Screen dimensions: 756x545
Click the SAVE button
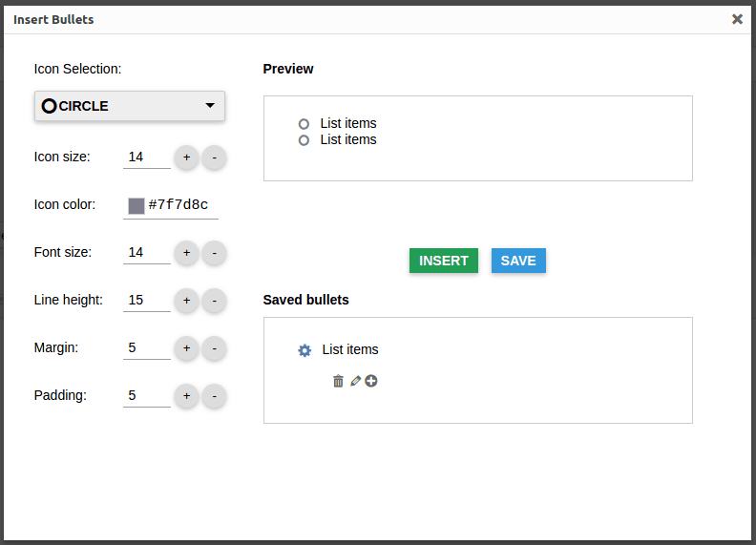pyautogui.click(x=518, y=261)
